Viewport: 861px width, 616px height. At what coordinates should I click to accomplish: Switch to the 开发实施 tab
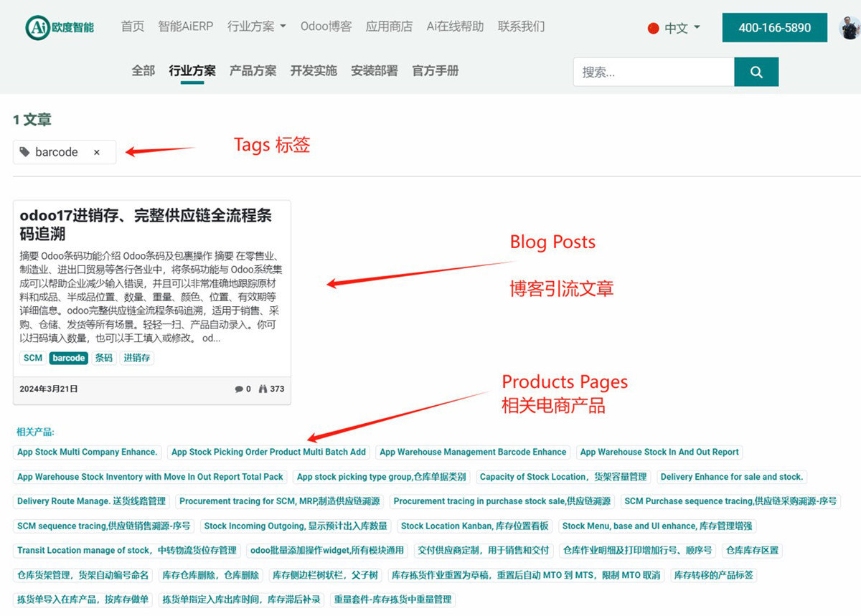pyautogui.click(x=314, y=70)
